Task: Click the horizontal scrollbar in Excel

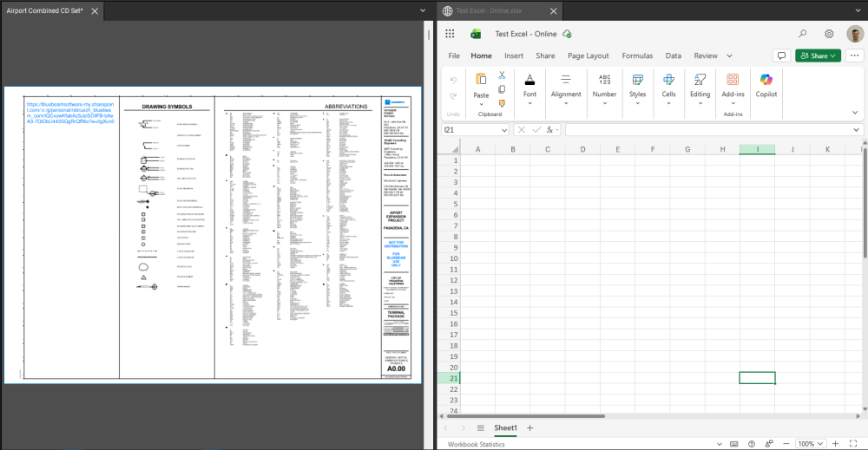Action: coord(525,415)
